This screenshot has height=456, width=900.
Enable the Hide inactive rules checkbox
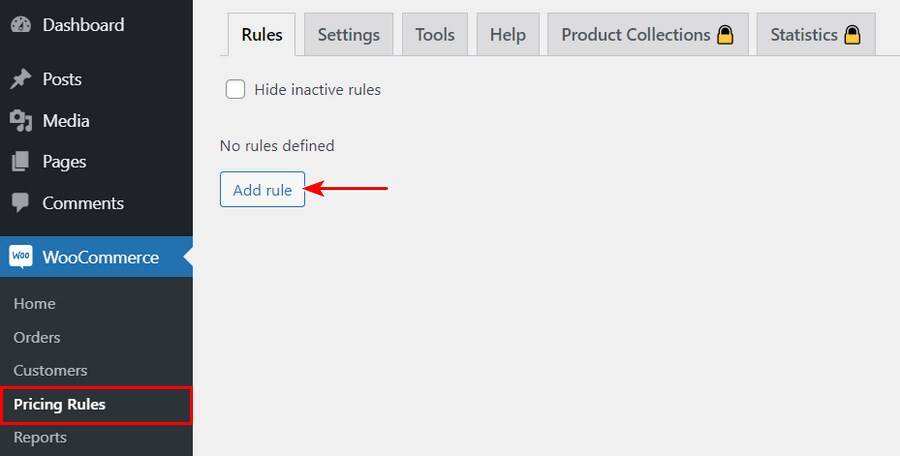coord(235,90)
